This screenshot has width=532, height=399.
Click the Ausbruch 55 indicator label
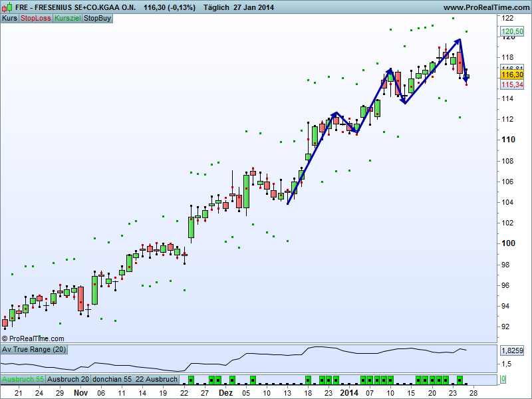coord(23,379)
